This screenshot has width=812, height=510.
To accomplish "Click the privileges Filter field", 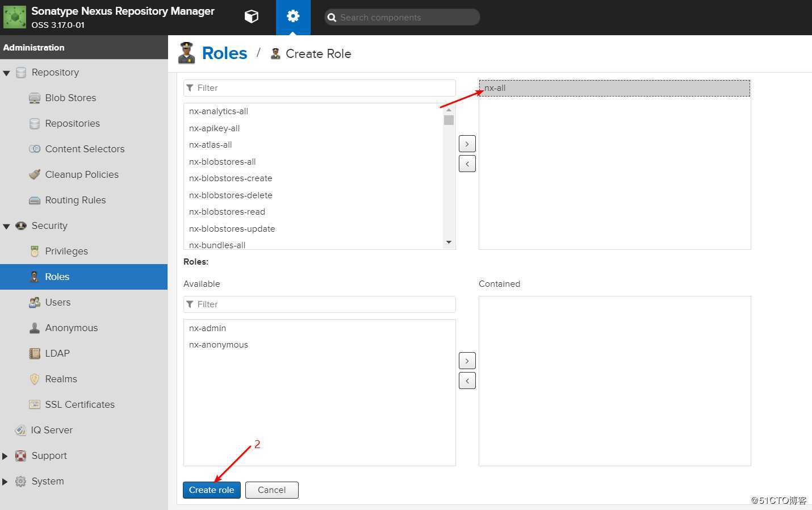I will 319,88.
